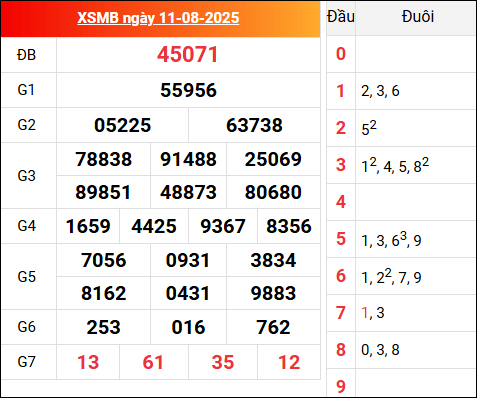Click tail values 1, 3 for head 7

[x=373, y=313]
